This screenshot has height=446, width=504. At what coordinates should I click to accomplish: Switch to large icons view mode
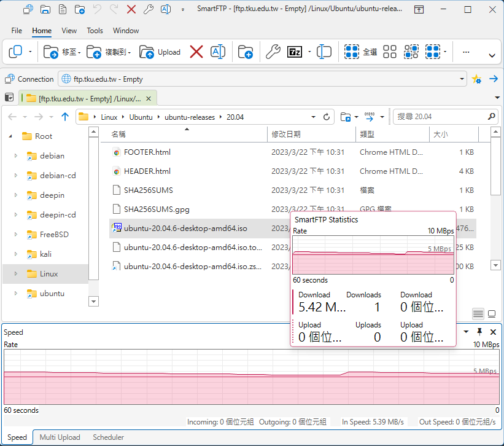tap(492, 313)
